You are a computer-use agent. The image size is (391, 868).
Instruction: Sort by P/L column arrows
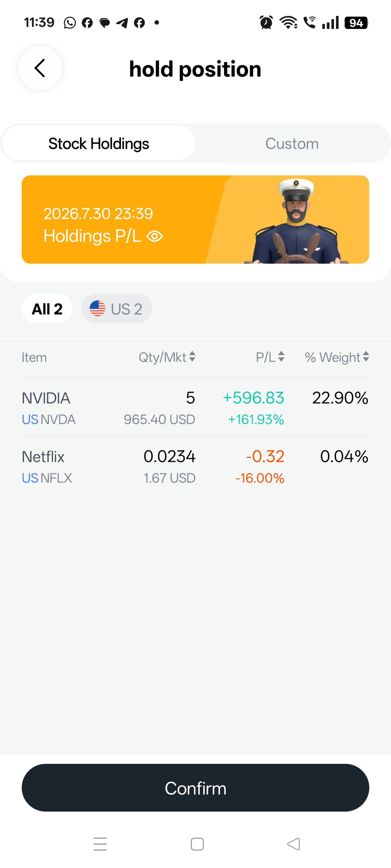(281, 357)
